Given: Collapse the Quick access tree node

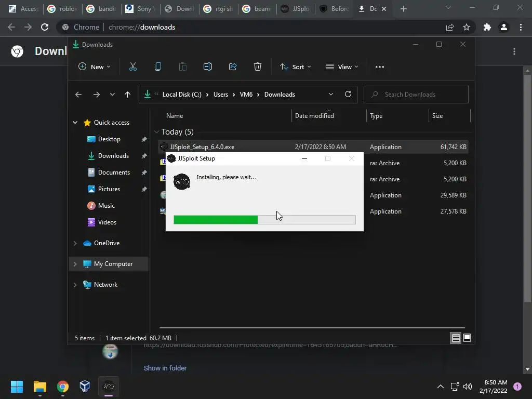Looking at the screenshot, I should pyautogui.click(x=75, y=123).
